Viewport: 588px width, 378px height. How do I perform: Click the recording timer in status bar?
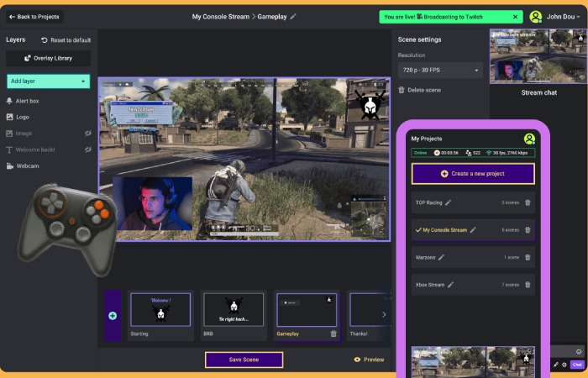[x=446, y=153]
